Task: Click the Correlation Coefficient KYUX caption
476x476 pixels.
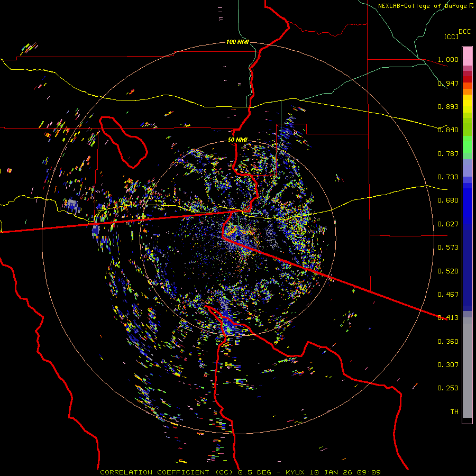Action: click(x=240, y=472)
